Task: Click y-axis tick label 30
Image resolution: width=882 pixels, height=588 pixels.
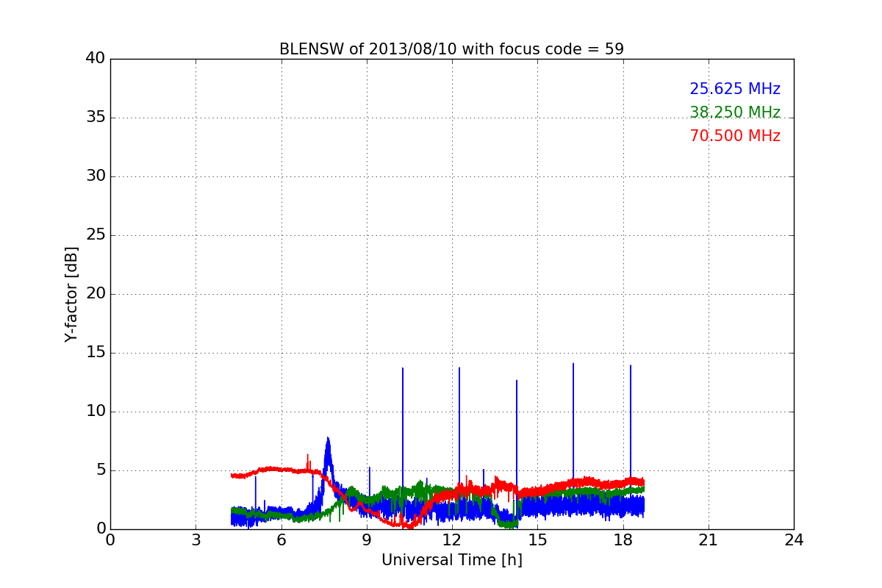Action: [x=96, y=176]
